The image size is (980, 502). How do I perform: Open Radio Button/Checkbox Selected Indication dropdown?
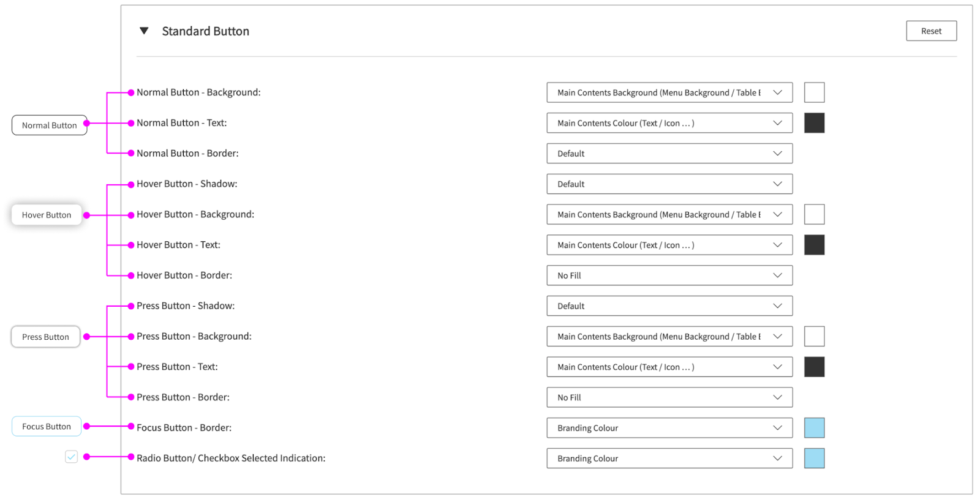669,459
